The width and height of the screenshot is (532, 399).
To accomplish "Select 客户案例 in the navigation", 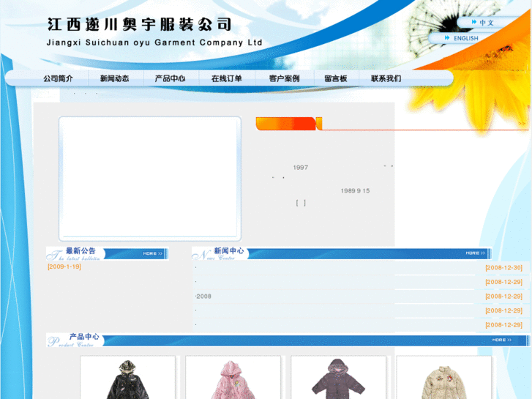I will pos(285,78).
